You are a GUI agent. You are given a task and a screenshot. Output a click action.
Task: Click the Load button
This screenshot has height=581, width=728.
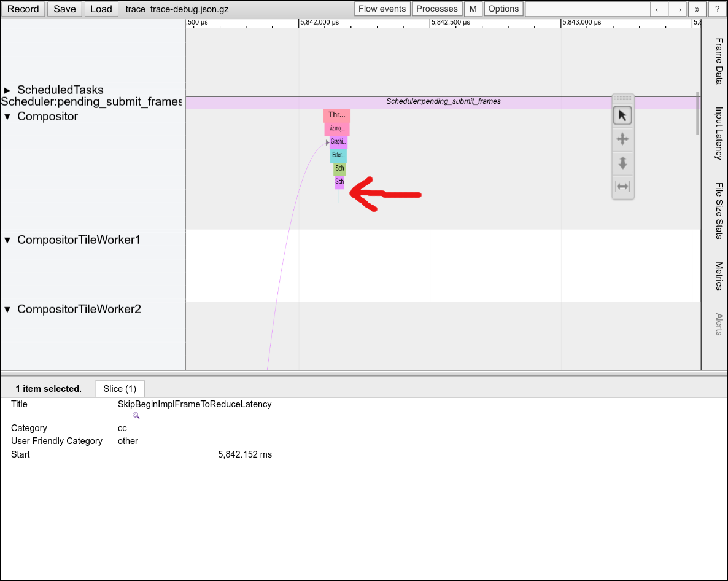tap(101, 9)
